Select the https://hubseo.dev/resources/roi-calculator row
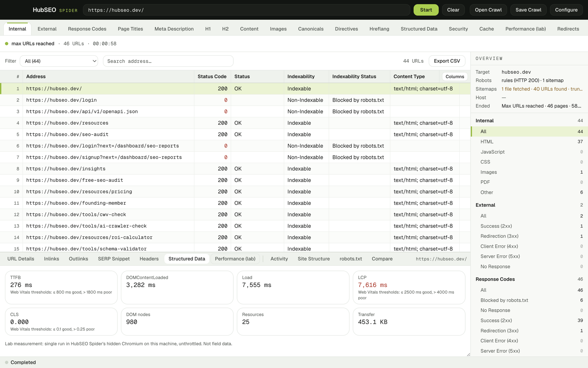The height and width of the screenshot is (368, 588). [x=235, y=237]
